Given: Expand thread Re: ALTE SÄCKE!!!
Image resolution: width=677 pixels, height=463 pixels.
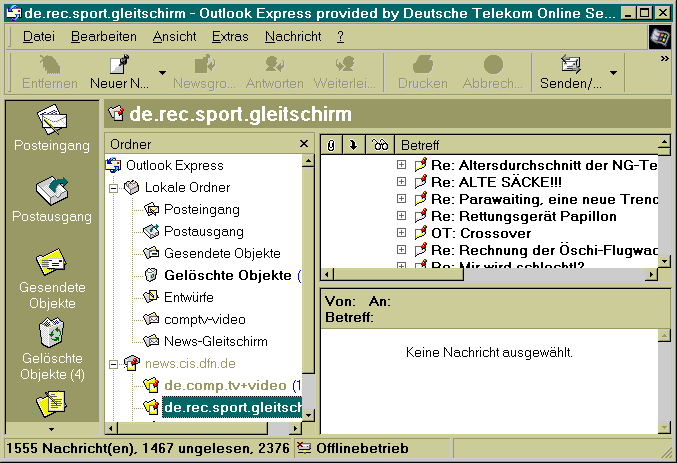Looking at the screenshot, I should click(x=401, y=182).
